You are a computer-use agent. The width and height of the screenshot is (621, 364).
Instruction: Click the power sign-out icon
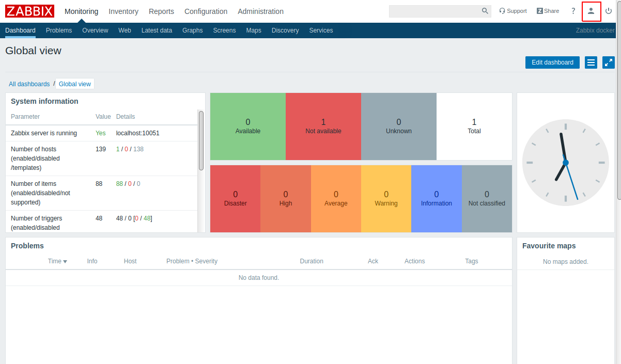[x=609, y=11]
